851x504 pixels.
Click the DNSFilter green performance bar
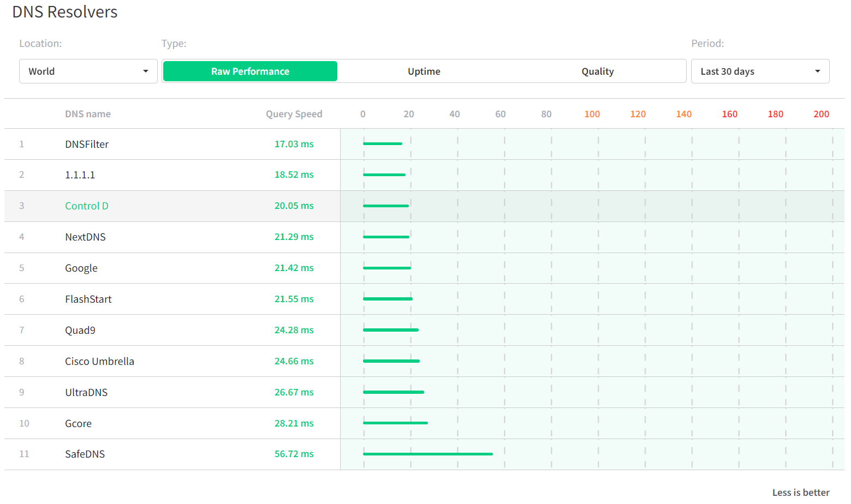[x=382, y=144]
